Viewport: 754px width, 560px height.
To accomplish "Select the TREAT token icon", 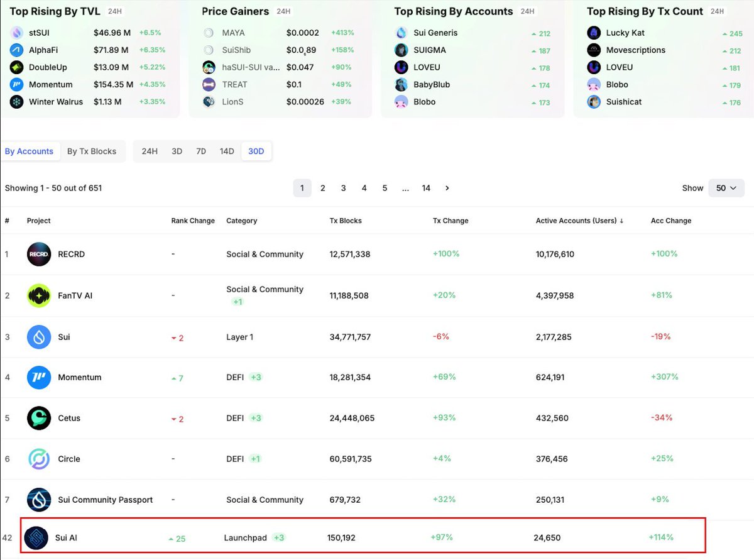I will coord(209,84).
